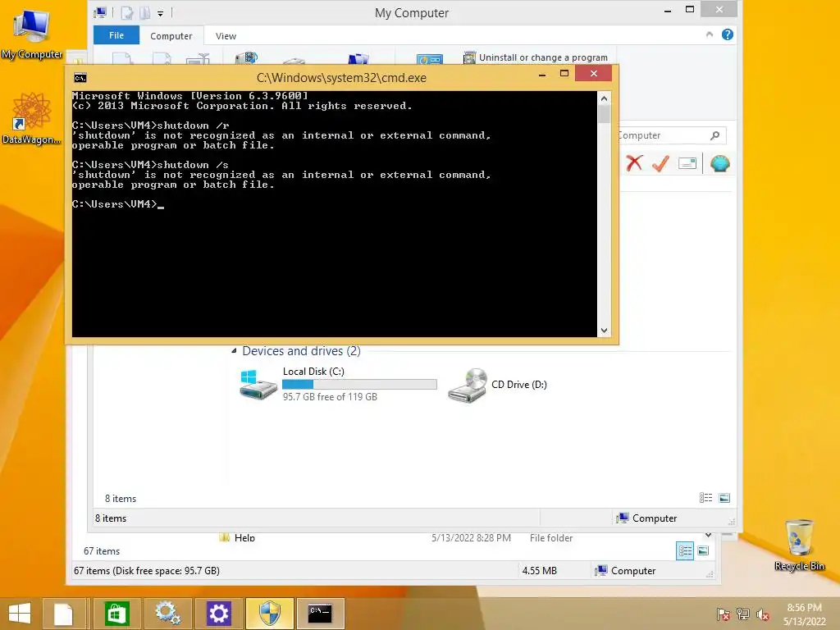Select the Help folder row
The image size is (840, 630).
[396, 537]
